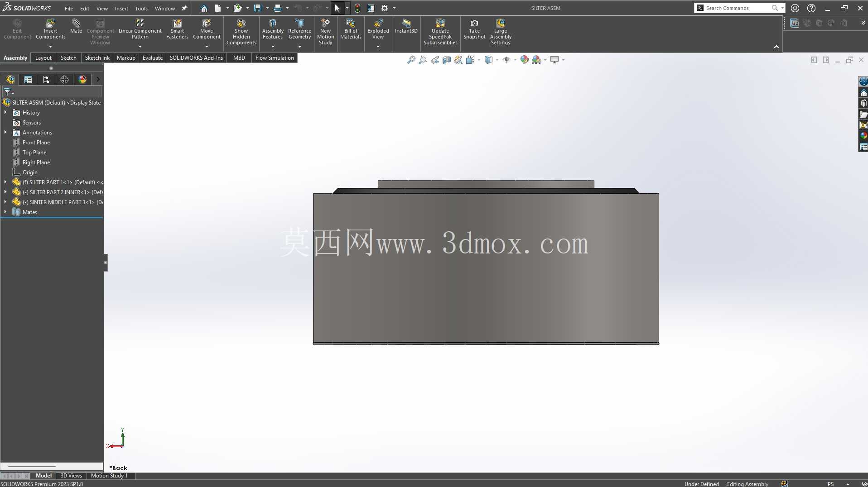Switch to the Sketch tab
This screenshot has height=487, width=868.
pos(68,58)
